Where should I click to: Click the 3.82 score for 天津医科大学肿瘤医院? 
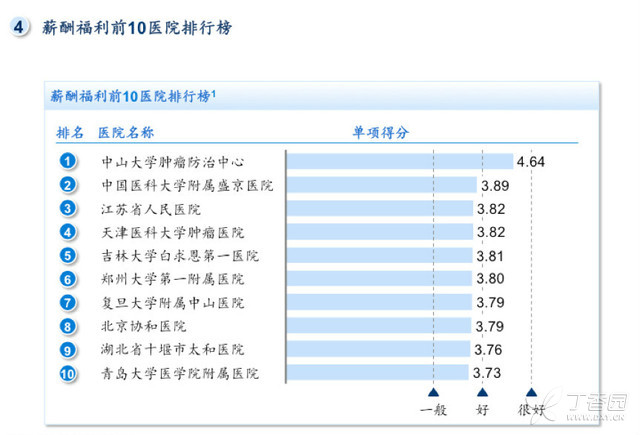(x=491, y=233)
